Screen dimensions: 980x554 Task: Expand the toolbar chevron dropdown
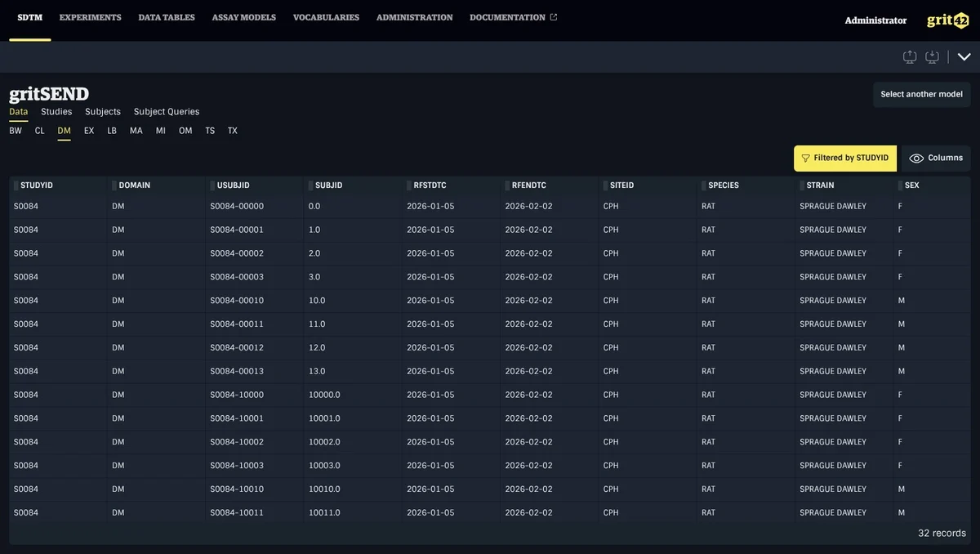point(964,57)
